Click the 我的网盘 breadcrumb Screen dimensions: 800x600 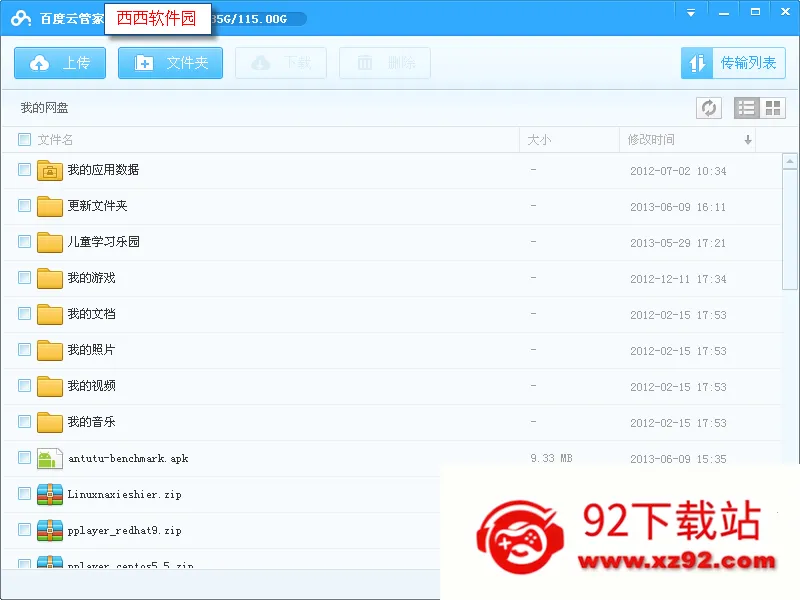click(44, 108)
